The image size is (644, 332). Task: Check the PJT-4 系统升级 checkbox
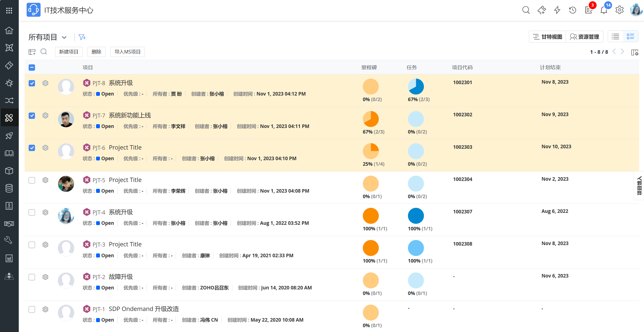coord(32,212)
